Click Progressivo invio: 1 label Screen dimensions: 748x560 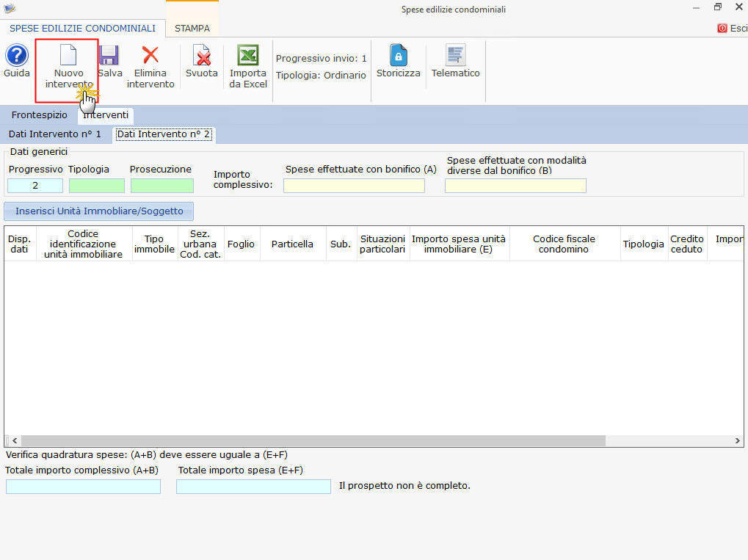pos(321,58)
